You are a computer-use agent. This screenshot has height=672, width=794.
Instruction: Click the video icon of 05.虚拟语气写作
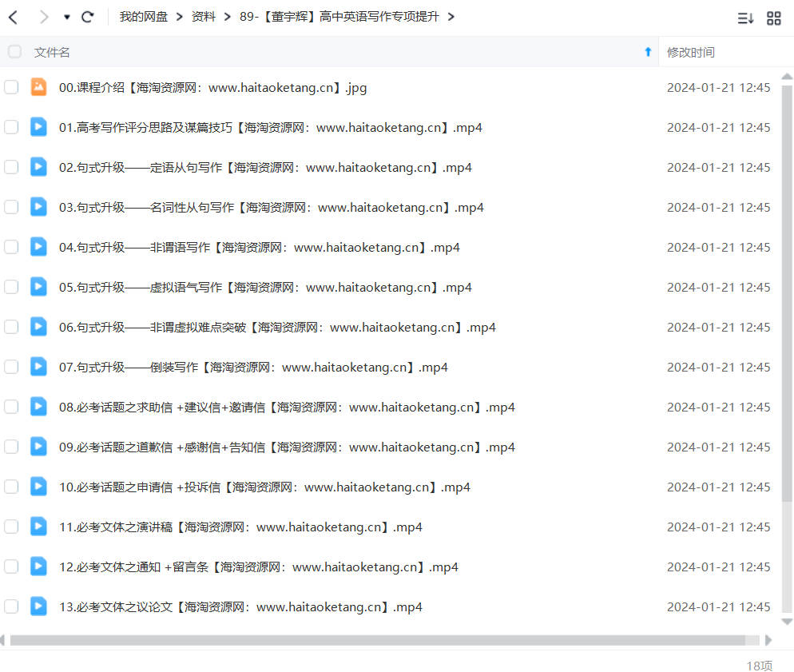tap(38, 287)
